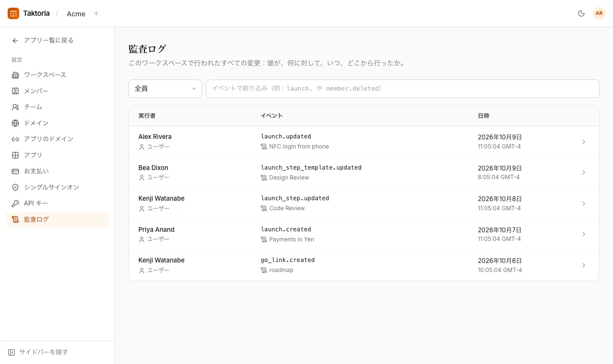Open the メンバー sidebar item

pos(57,91)
